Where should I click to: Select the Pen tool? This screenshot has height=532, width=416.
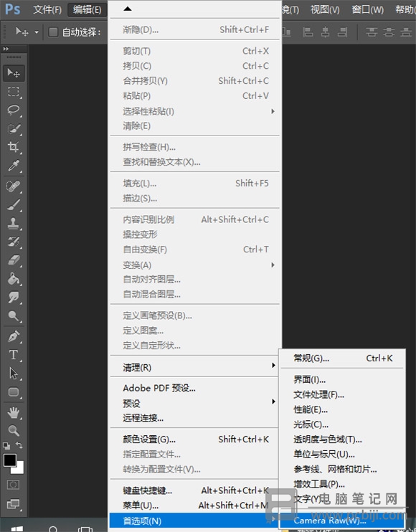pyautogui.click(x=14, y=336)
